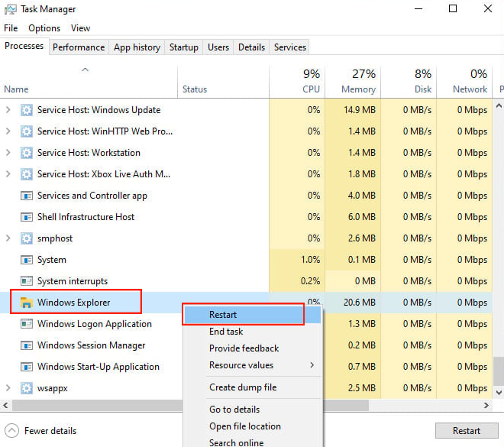Image resolution: width=504 pixels, height=447 pixels.
Task: Expand the smphost process group
Action: point(8,238)
